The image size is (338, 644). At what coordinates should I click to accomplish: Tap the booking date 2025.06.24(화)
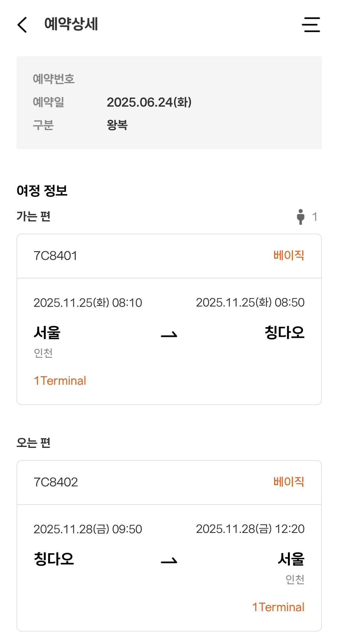[x=149, y=102]
